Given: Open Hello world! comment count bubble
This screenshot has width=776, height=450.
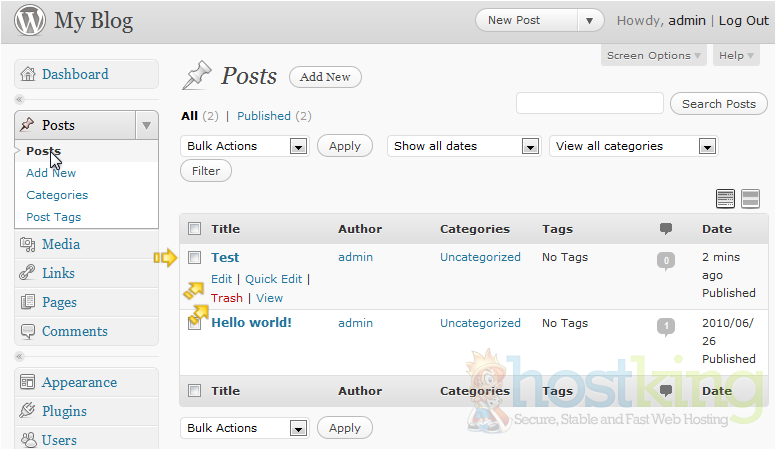Looking at the screenshot, I should [665, 326].
